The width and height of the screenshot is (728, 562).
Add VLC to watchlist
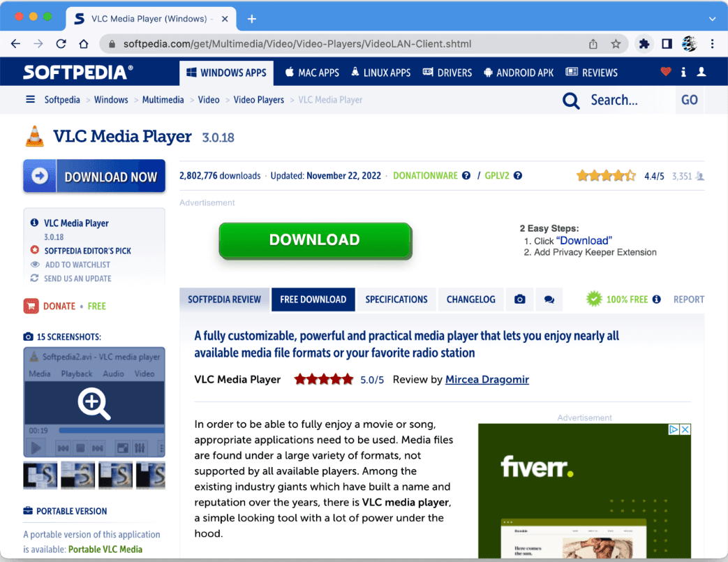point(77,265)
